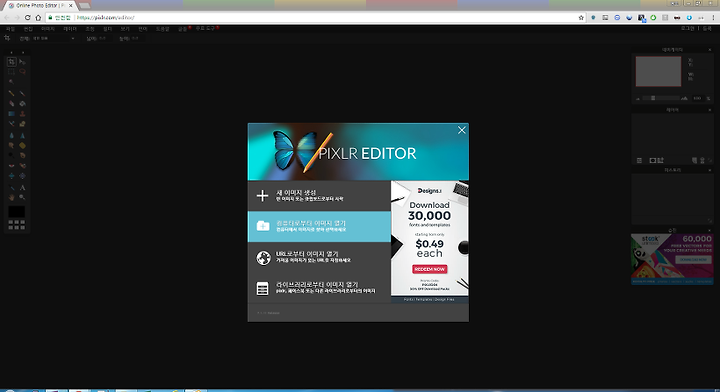720x392 pixels.
Task: Click the folder icon in highlighted row
Action: (x=263, y=226)
